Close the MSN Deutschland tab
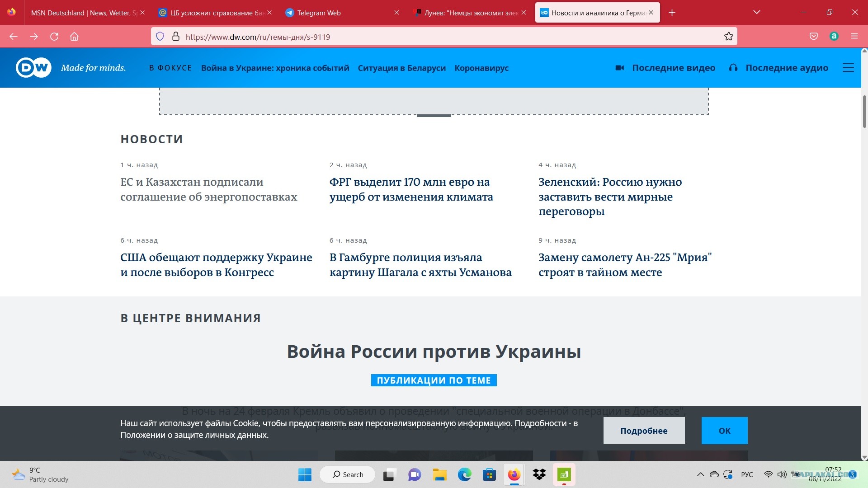The image size is (868, 488). [142, 13]
